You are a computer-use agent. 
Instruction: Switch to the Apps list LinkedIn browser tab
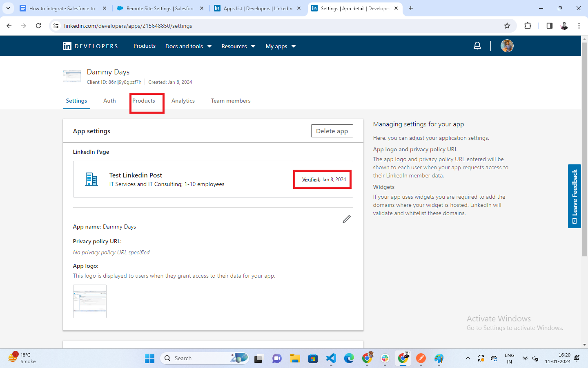[x=258, y=8]
